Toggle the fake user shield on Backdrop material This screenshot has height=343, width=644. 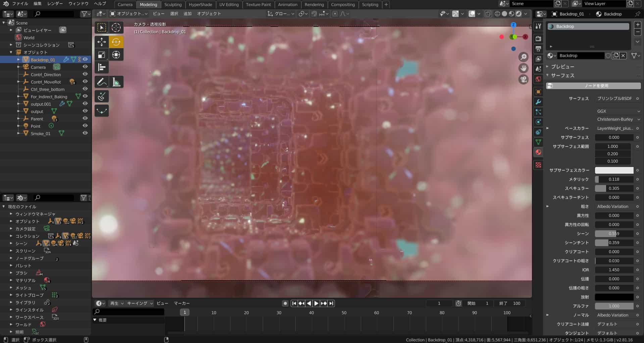click(x=608, y=56)
